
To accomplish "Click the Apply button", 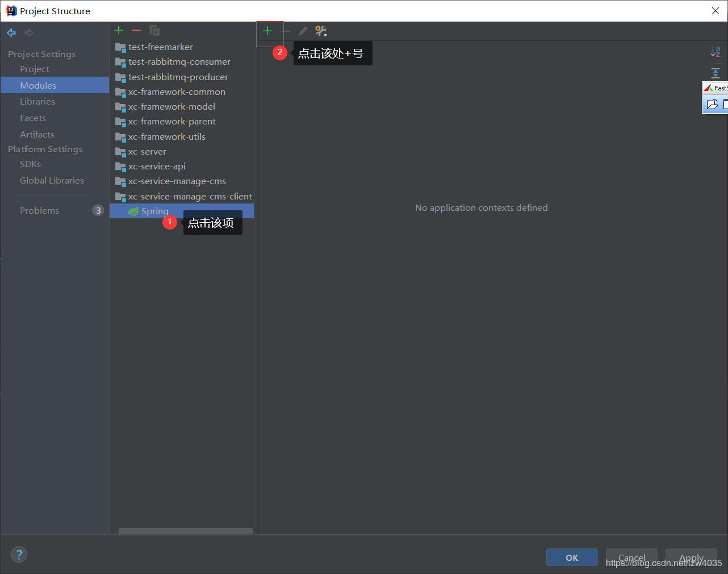I will tap(691, 558).
